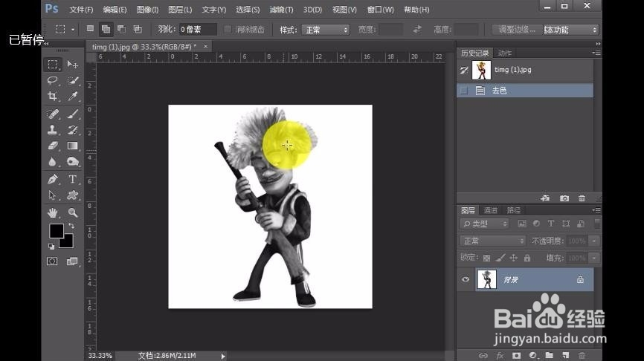Image resolution: width=644 pixels, height=361 pixels.
Task: Open status bar info arrow
Action: pyautogui.click(x=223, y=356)
